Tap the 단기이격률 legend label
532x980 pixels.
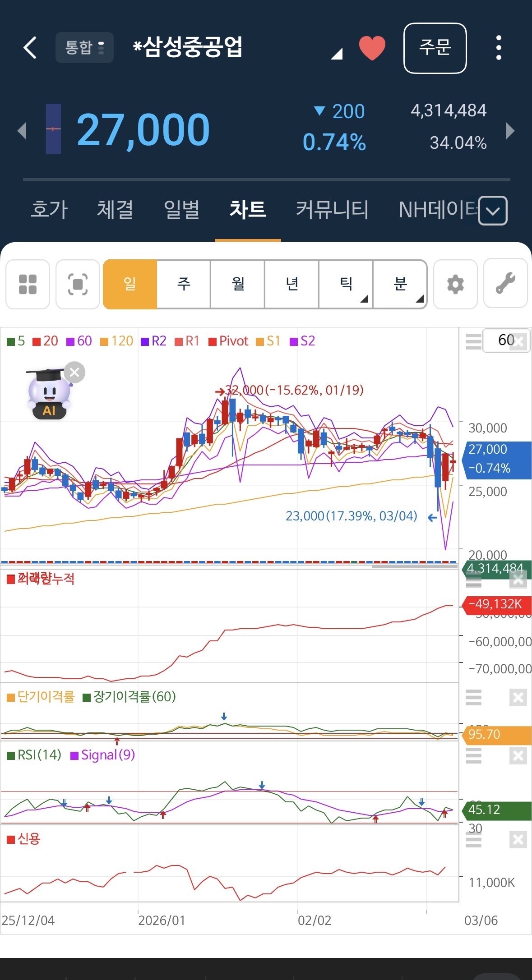[41, 697]
